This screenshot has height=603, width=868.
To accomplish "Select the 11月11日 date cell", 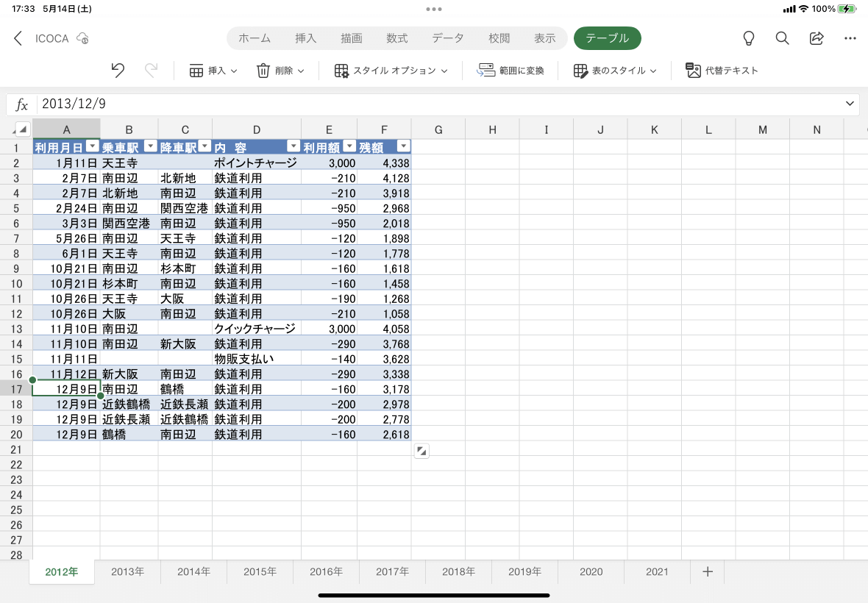I will click(66, 358).
